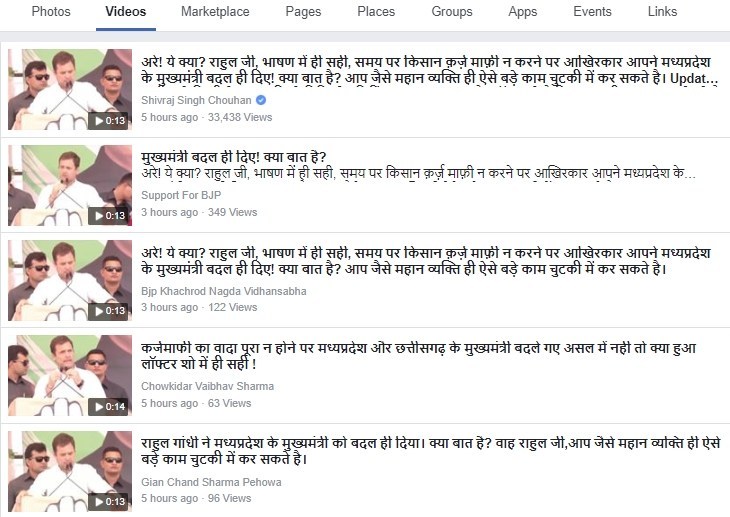Play the Shivraj Singh Chouhan video thumbnail

coord(70,89)
